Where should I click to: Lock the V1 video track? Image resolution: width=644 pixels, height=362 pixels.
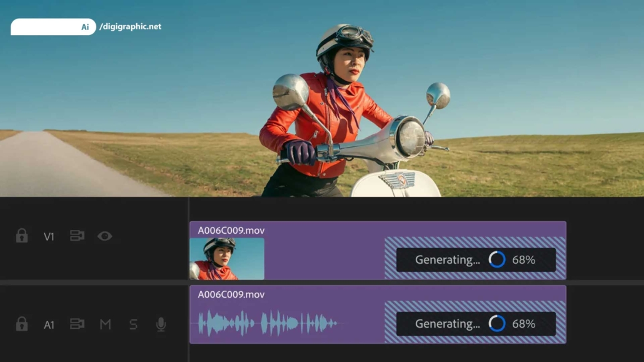click(x=22, y=236)
